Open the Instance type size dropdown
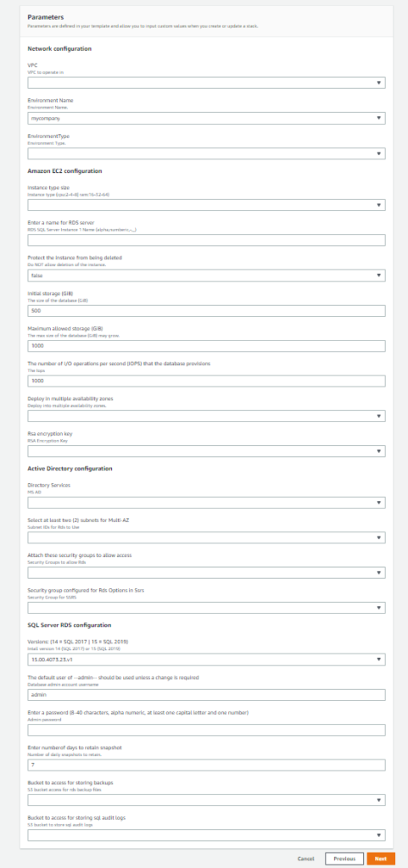408x868 pixels. (206, 205)
